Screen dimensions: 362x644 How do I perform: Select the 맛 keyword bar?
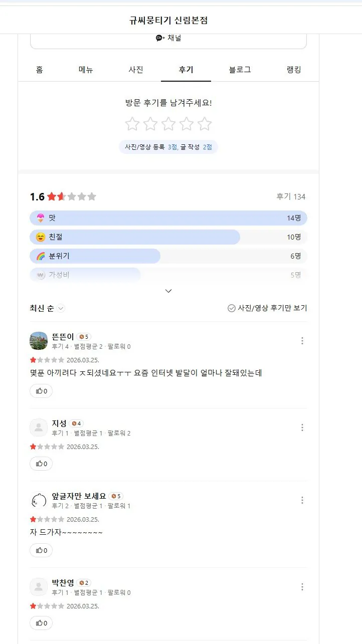click(x=168, y=218)
